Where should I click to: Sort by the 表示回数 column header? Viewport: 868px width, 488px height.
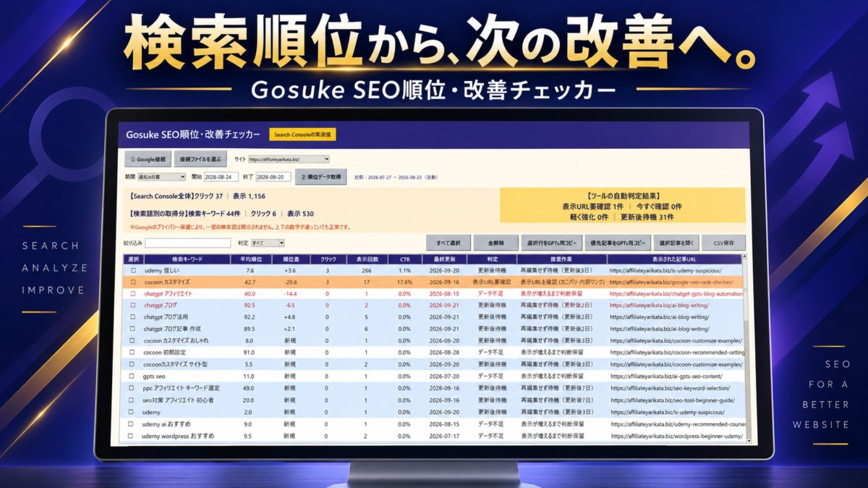[x=366, y=259]
